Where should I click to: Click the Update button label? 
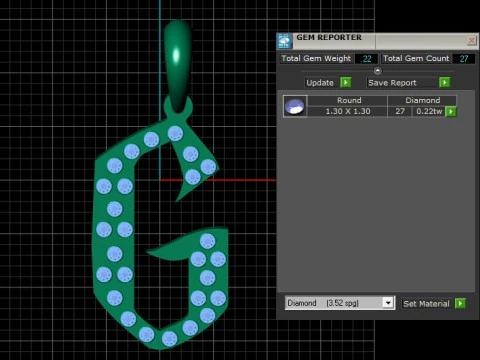pyautogui.click(x=320, y=83)
